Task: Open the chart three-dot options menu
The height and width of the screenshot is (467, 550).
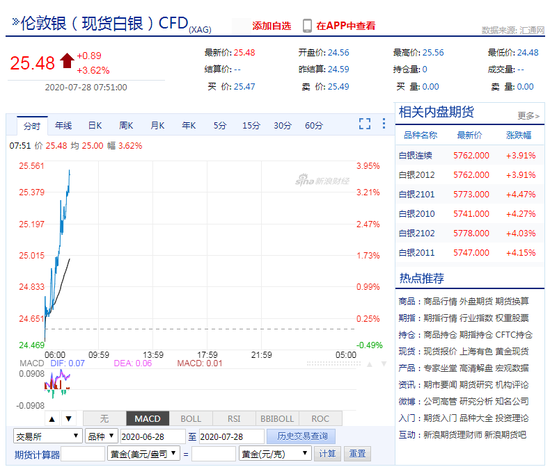Action: click(384, 124)
